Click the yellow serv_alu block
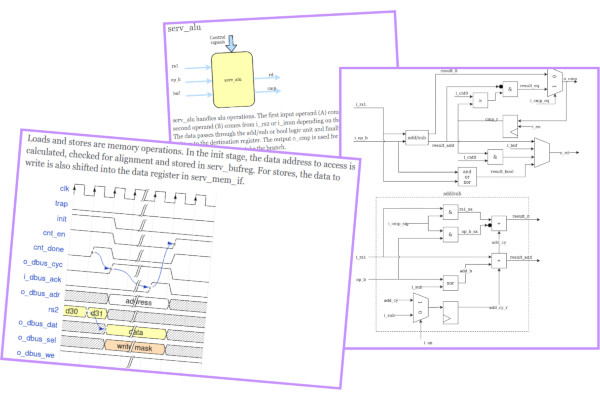600x400 pixels. point(233,79)
